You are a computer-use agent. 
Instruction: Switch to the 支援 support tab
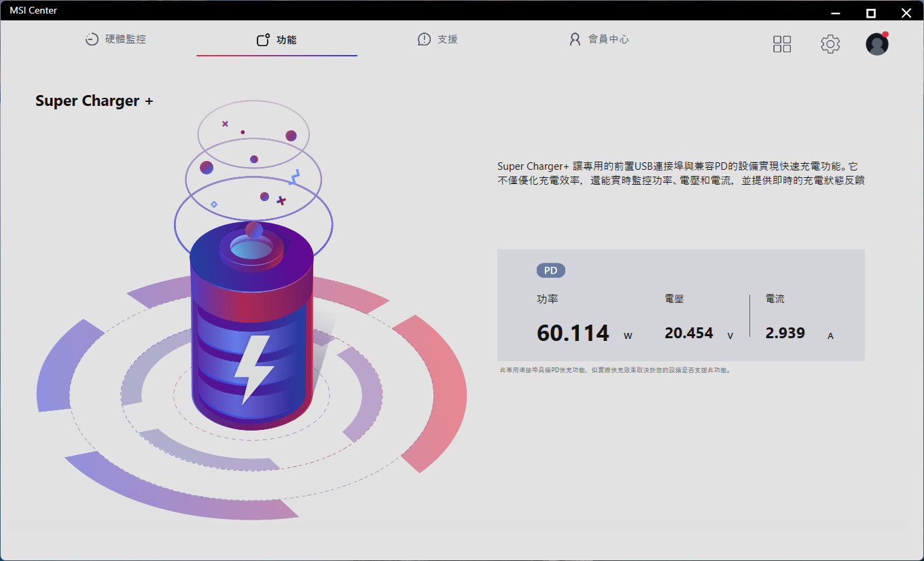(x=438, y=39)
